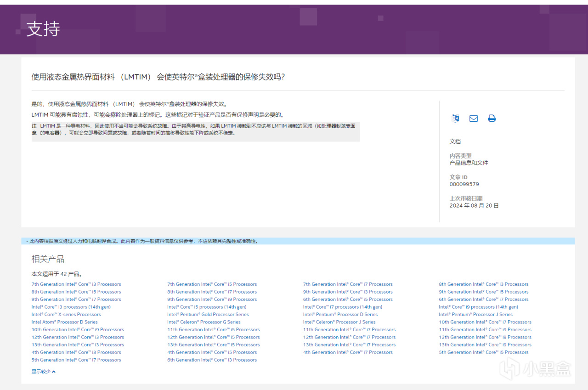Open 13th Generation Intel Core i9 Processors link
Viewport: 588px width, 390px height.
coord(485,345)
